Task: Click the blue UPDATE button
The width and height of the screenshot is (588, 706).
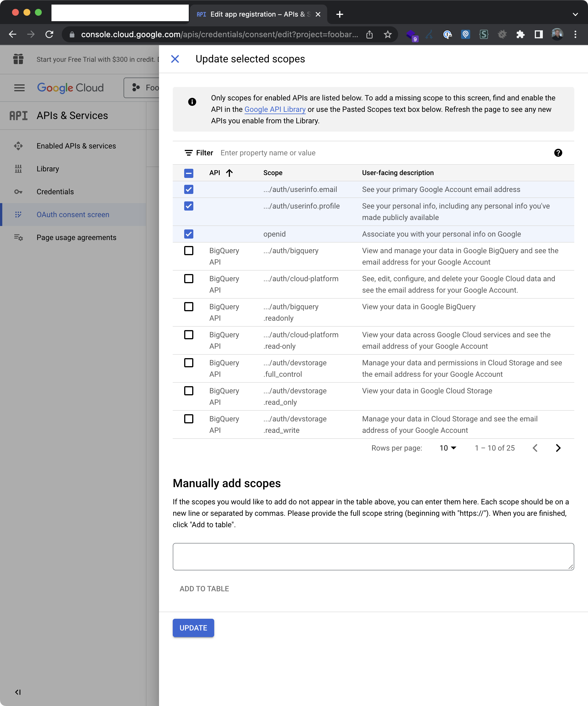Action: tap(193, 628)
